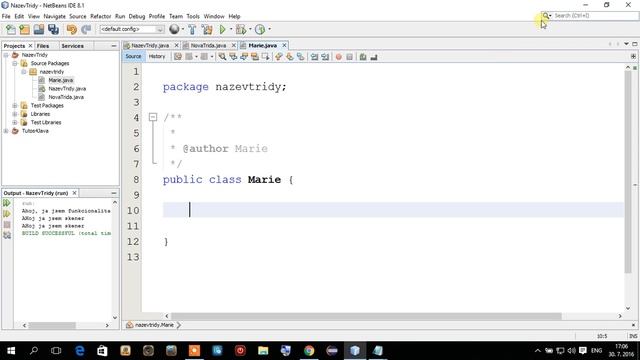640x360 pixels.
Task: Expand the Test Packages node
Action: pos(15,105)
